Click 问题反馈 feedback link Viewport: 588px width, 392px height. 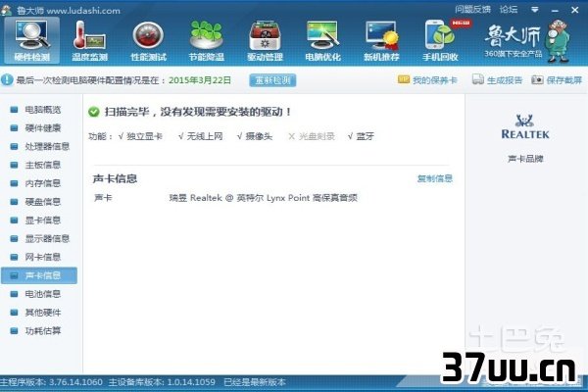point(473,9)
